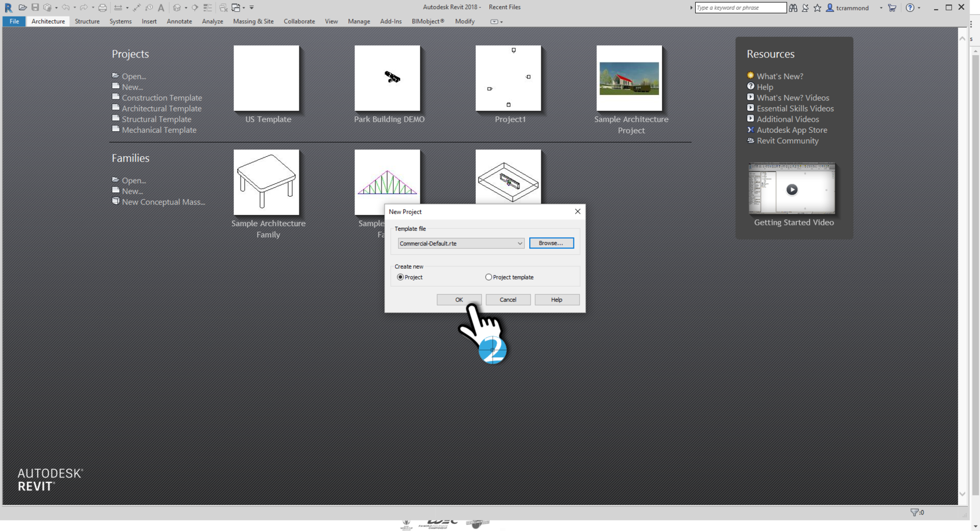Click the Revit application logo icon
Screen dimensions: 980x531
[9, 7]
